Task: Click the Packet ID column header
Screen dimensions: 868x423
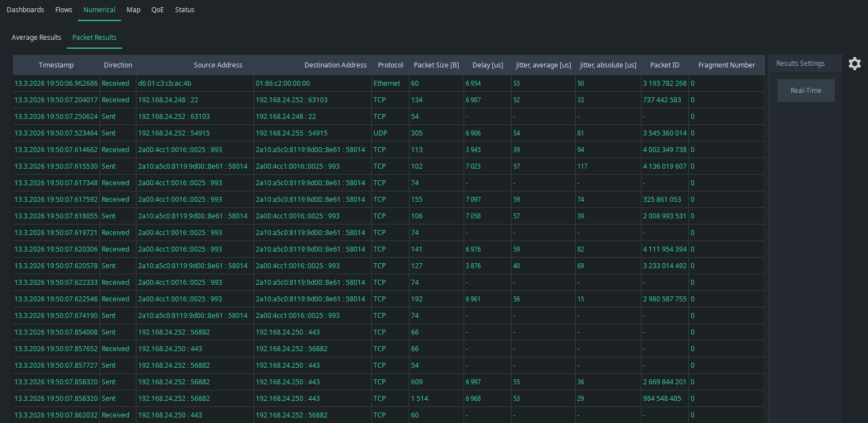Action: 664,65
